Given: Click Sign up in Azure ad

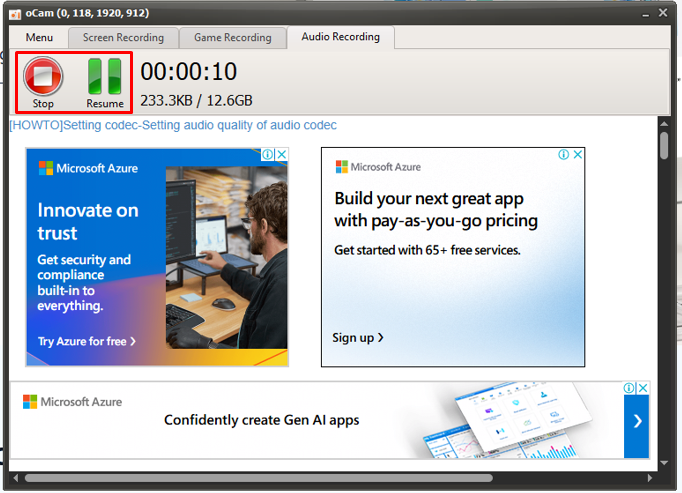Looking at the screenshot, I should click(358, 338).
